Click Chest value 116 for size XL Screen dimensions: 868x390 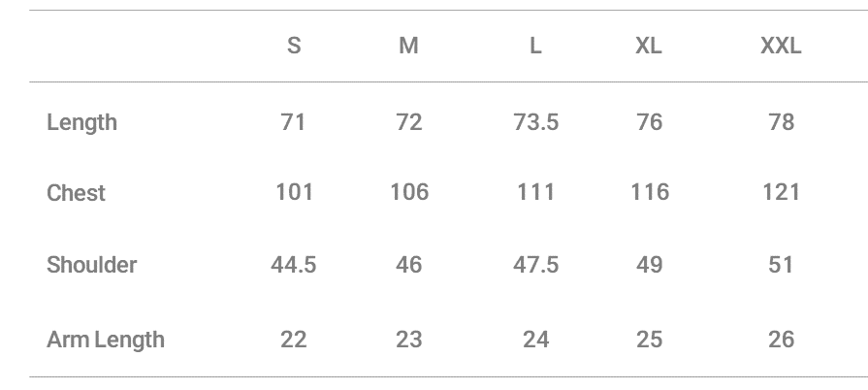tap(649, 192)
